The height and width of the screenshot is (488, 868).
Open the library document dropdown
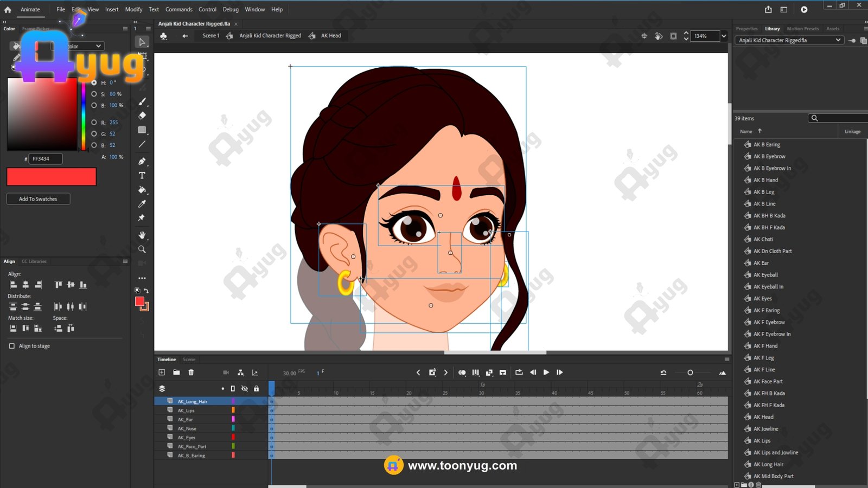pyautogui.click(x=838, y=40)
